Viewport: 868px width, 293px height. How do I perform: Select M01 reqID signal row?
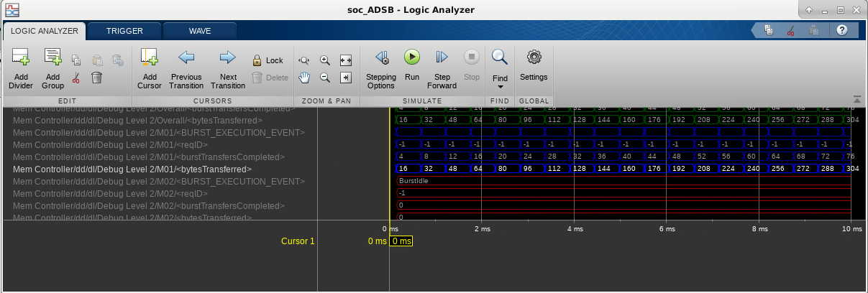111,145
